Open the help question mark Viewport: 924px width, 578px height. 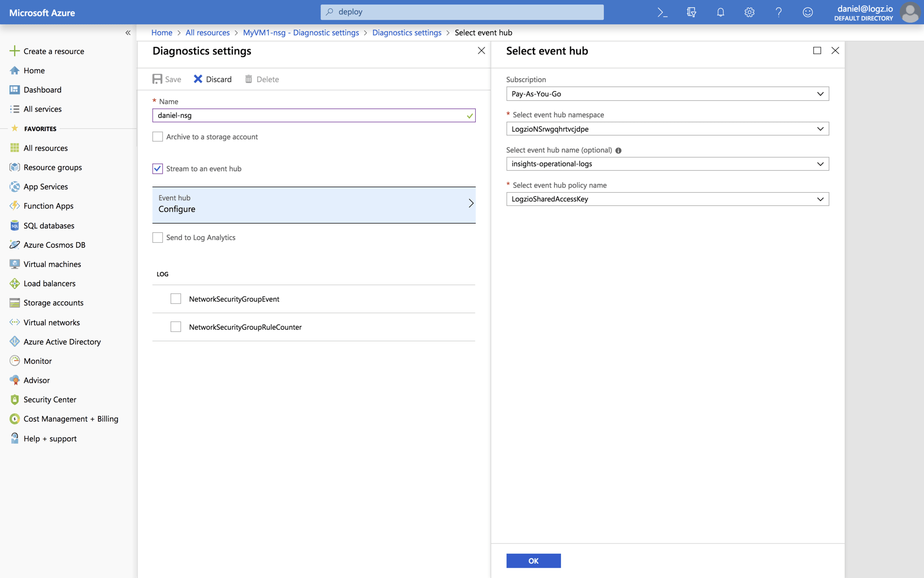pyautogui.click(x=779, y=12)
